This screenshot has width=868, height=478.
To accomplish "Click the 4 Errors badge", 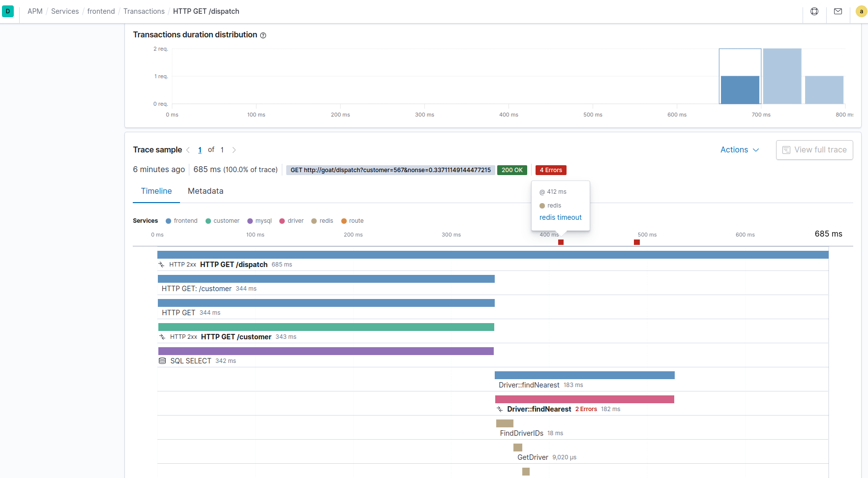I will point(550,170).
